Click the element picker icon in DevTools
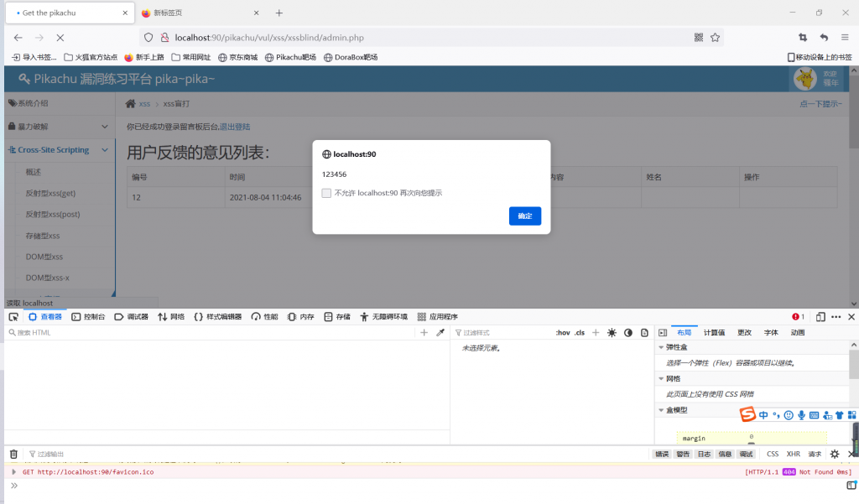This screenshot has width=859, height=504. click(13, 317)
